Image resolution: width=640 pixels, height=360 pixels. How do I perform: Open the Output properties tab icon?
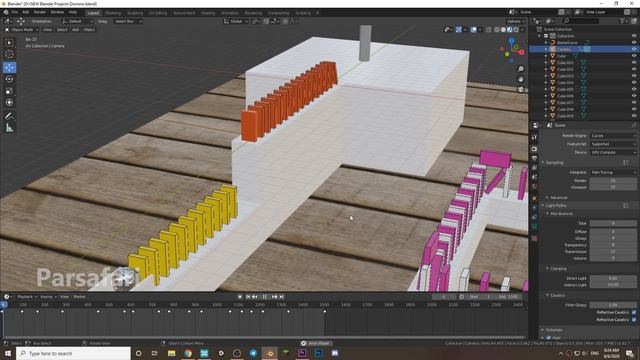coord(534,158)
